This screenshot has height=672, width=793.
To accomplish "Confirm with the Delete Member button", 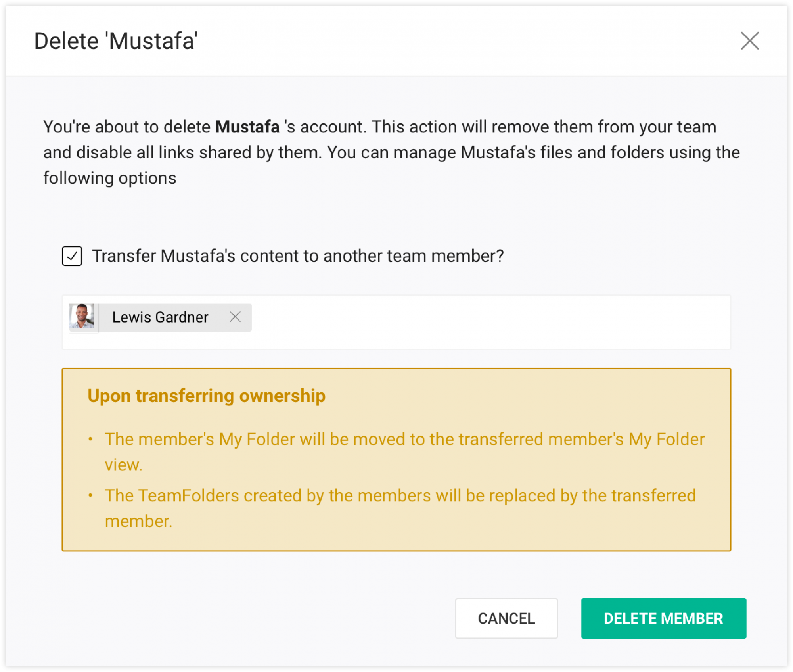I will 663,618.
